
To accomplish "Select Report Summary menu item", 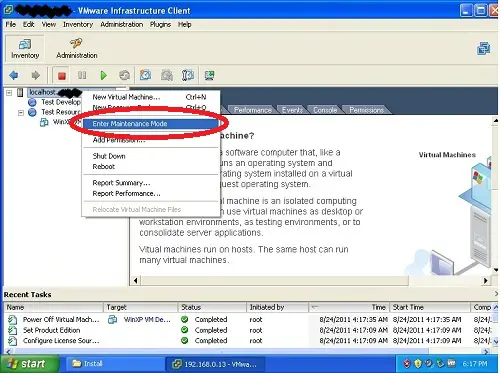I will click(151, 183).
